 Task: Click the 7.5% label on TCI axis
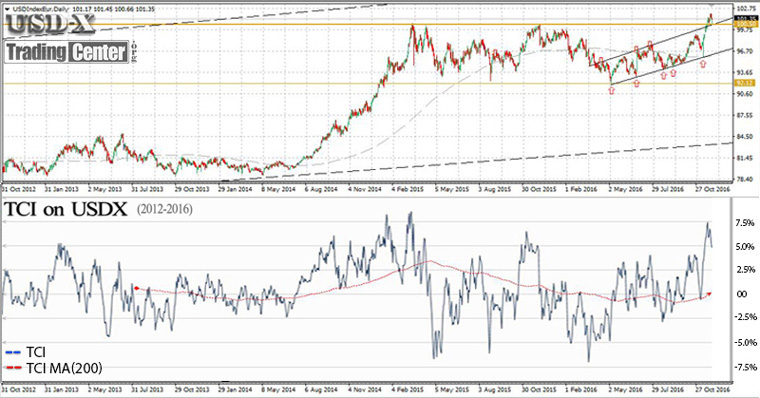(745, 223)
